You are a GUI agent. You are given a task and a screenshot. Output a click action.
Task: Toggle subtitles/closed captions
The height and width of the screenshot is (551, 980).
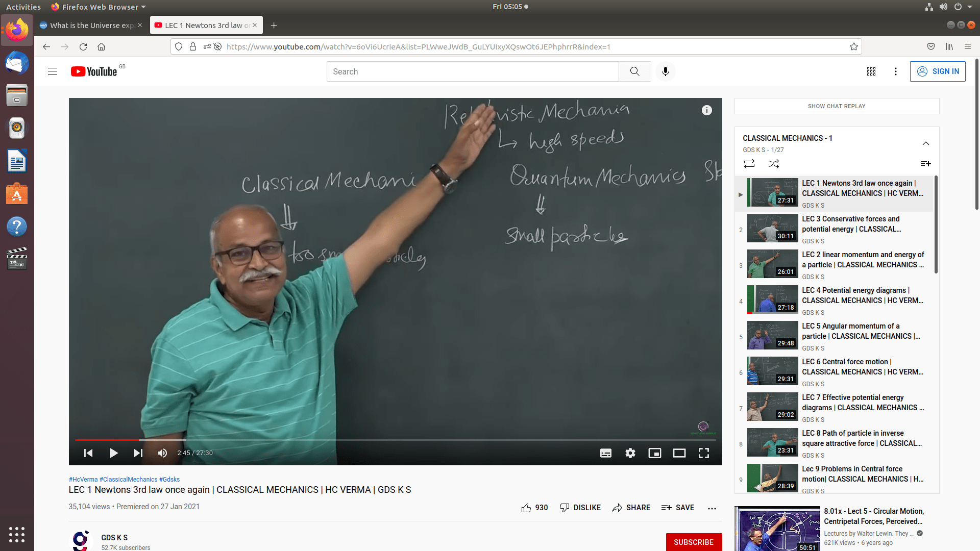coord(606,453)
